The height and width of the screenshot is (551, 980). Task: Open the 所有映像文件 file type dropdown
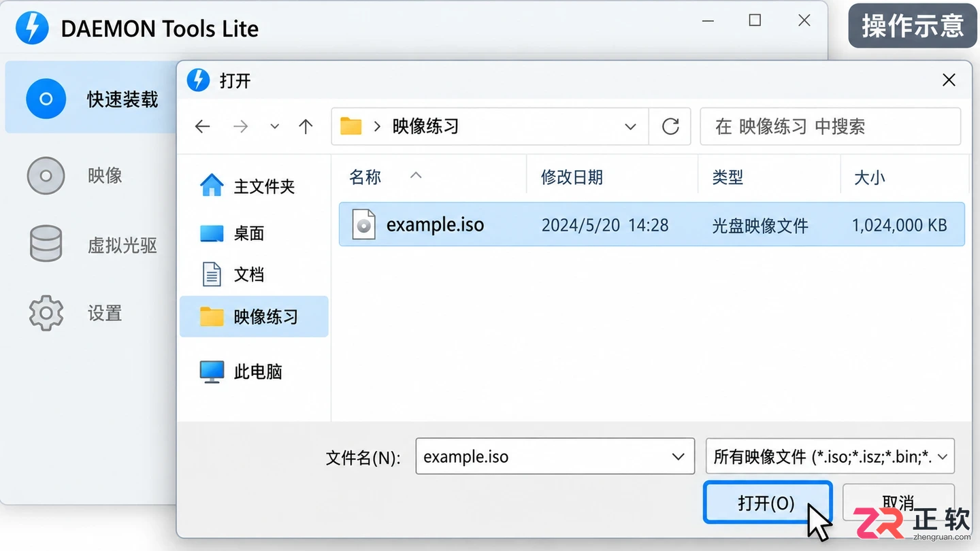[830, 456]
